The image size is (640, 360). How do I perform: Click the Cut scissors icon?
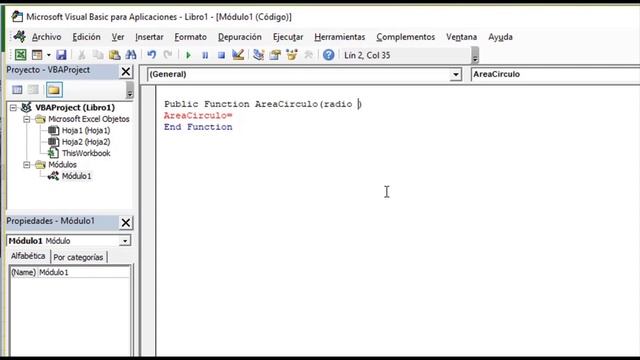pyautogui.click(x=82, y=55)
